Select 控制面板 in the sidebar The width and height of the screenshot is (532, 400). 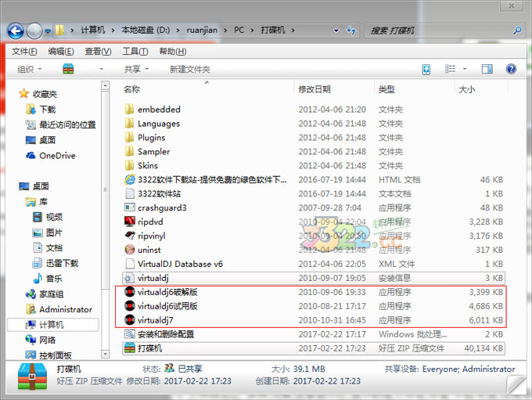pos(49,355)
